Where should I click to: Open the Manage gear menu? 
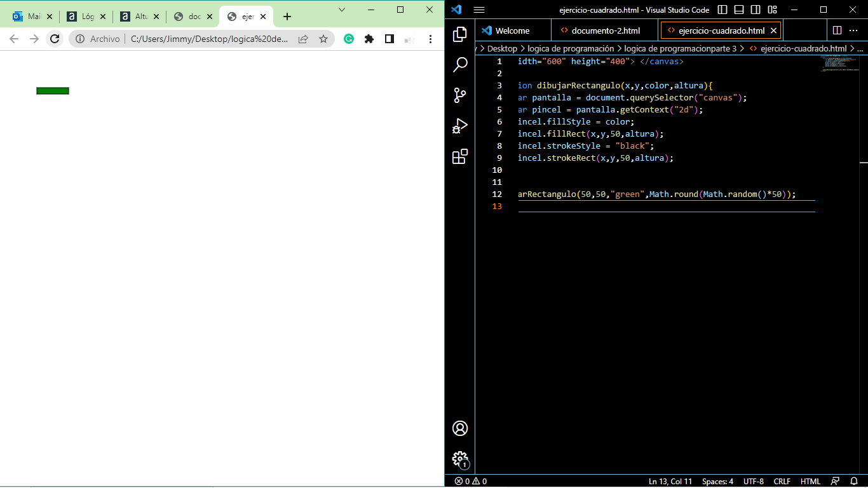click(460, 459)
